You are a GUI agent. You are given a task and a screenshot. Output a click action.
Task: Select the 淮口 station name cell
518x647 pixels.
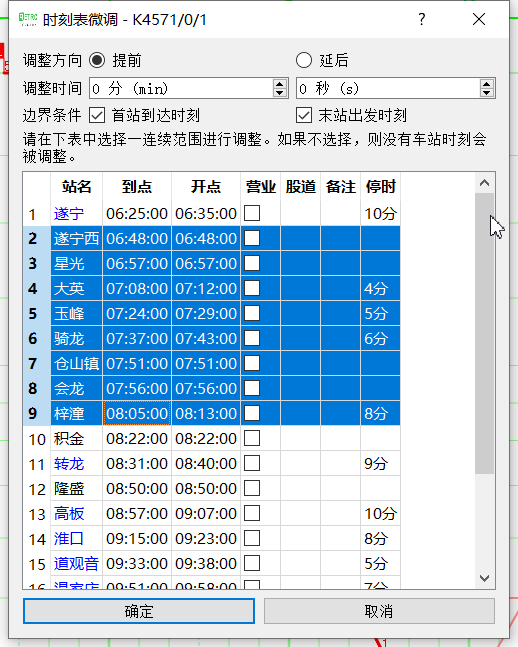pyautogui.click(x=76, y=538)
